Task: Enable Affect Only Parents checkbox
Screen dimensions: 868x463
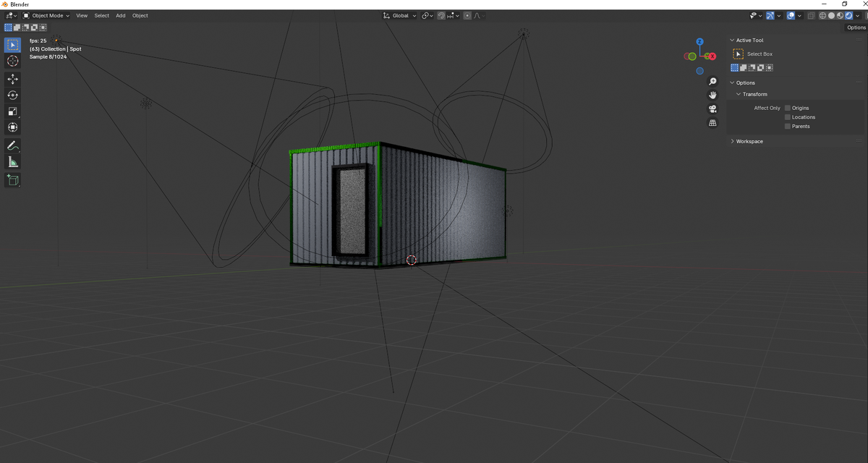Action: coord(788,126)
